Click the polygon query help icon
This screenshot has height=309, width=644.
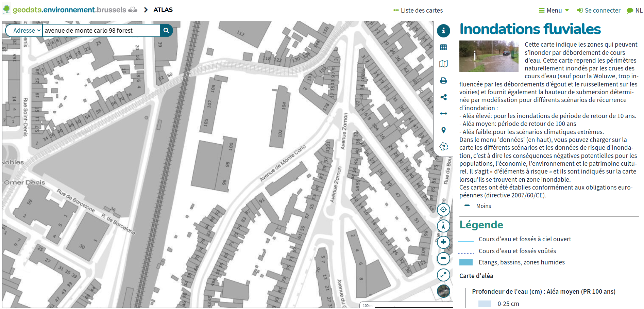[x=443, y=147]
